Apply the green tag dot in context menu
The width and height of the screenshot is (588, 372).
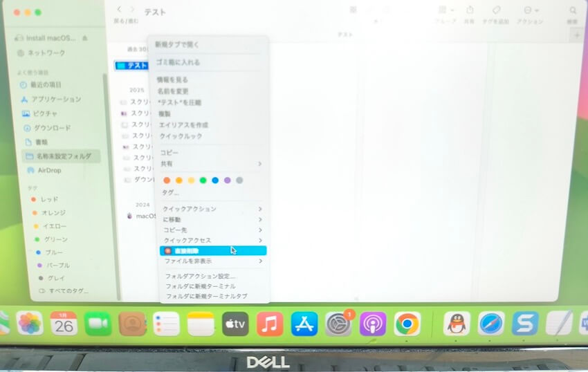coord(203,180)
